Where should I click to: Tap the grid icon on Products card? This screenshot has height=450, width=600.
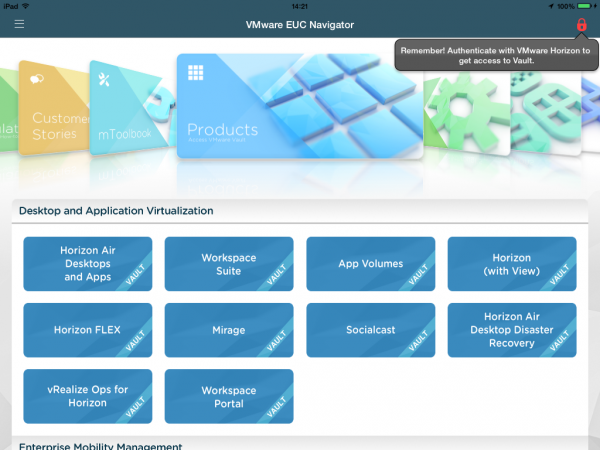[196, 73]
